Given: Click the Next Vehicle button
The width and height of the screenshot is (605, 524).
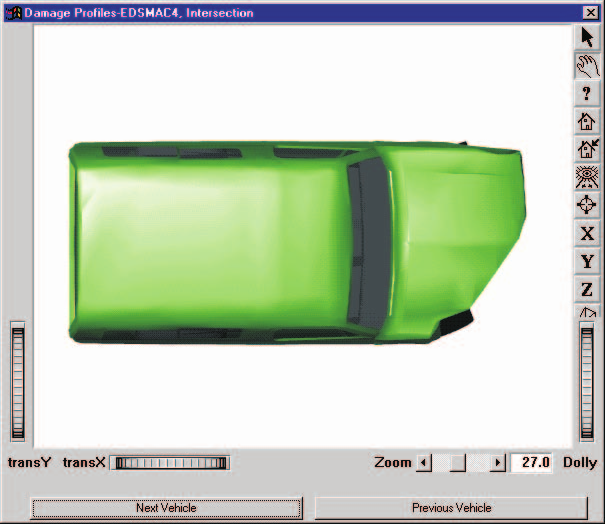Looking at the screenshot, I should tap(166, 508).
